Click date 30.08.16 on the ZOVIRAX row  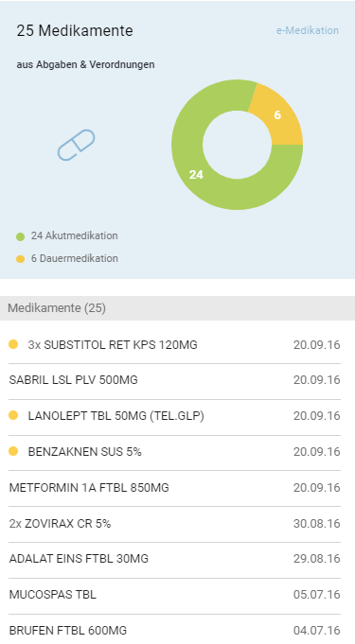point(317,524)
